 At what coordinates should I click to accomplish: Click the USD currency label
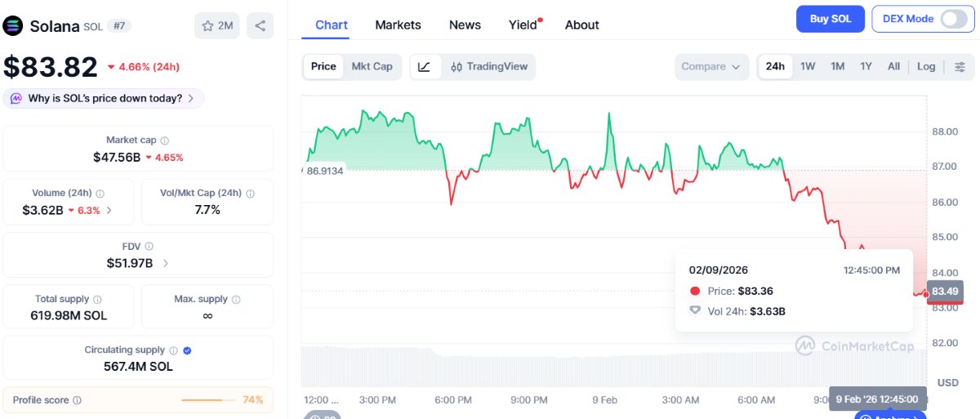947,382
